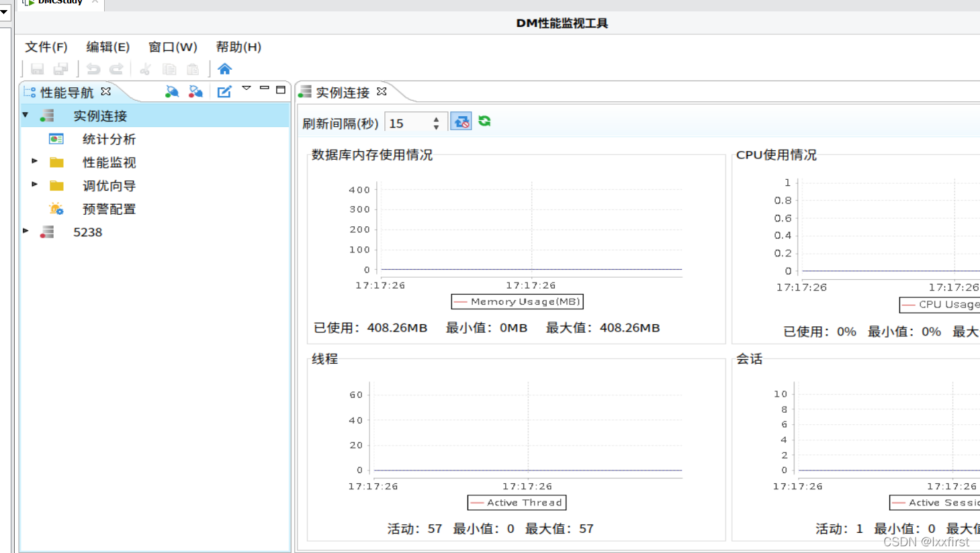Click the Memory Usage(MB) legend
This screenshot has height=553, width=980.
[517, 301]
